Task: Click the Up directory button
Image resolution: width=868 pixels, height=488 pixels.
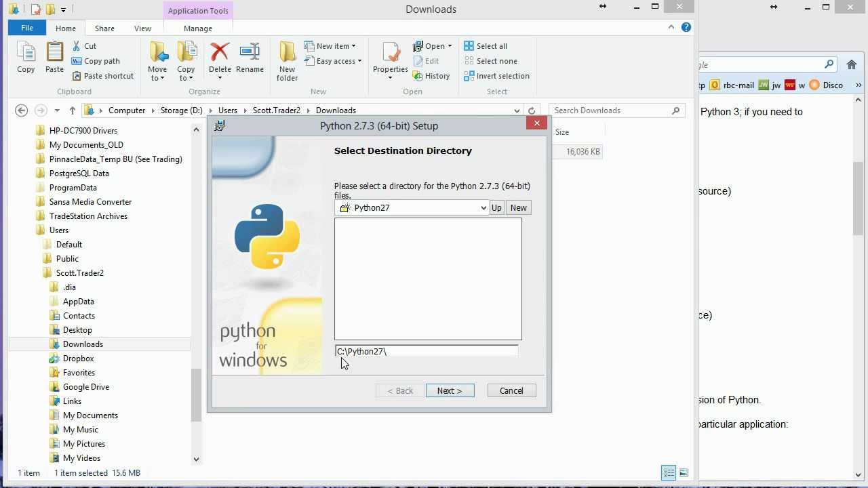Action: [496, 208]
